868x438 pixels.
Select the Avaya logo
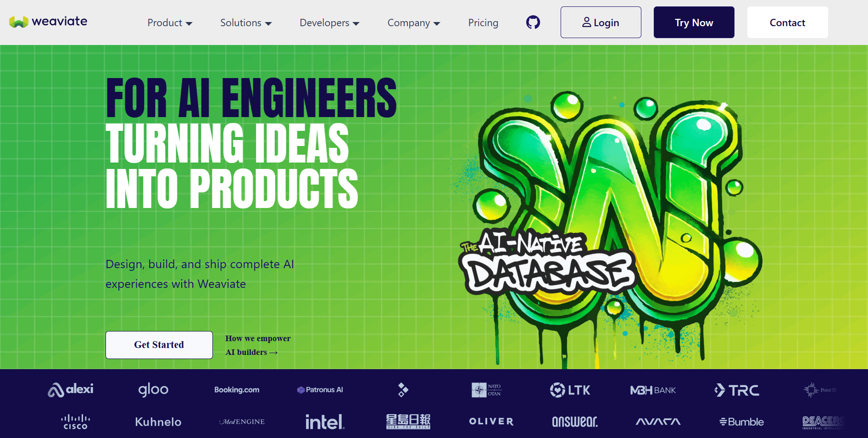(x=658, y=421)
